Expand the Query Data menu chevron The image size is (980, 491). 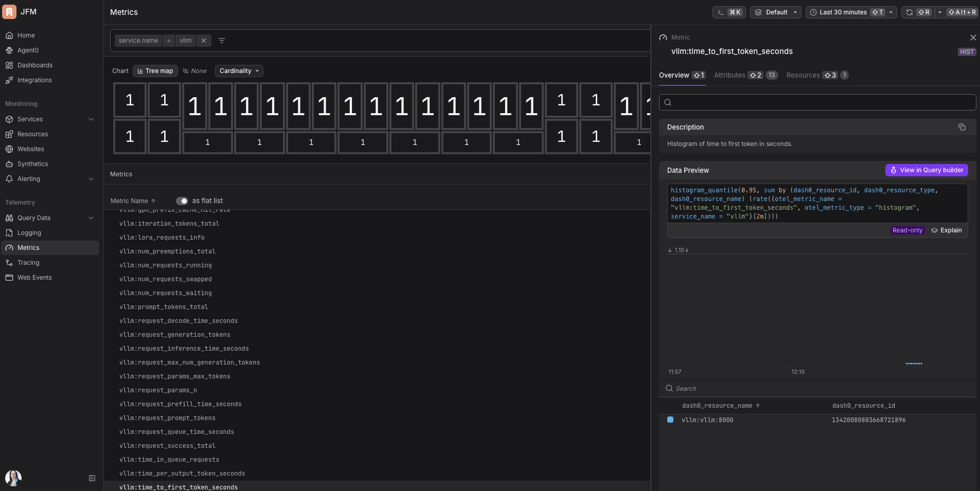tap(91, 218)
